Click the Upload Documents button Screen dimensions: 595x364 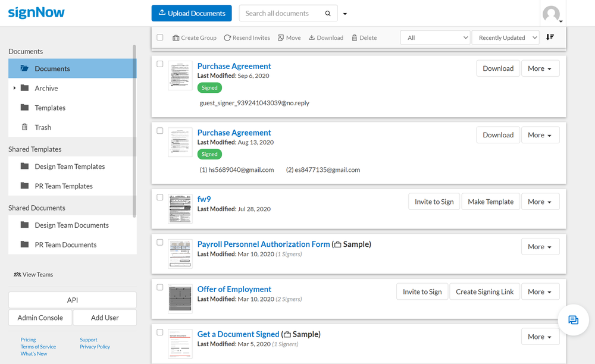point(192,13)
